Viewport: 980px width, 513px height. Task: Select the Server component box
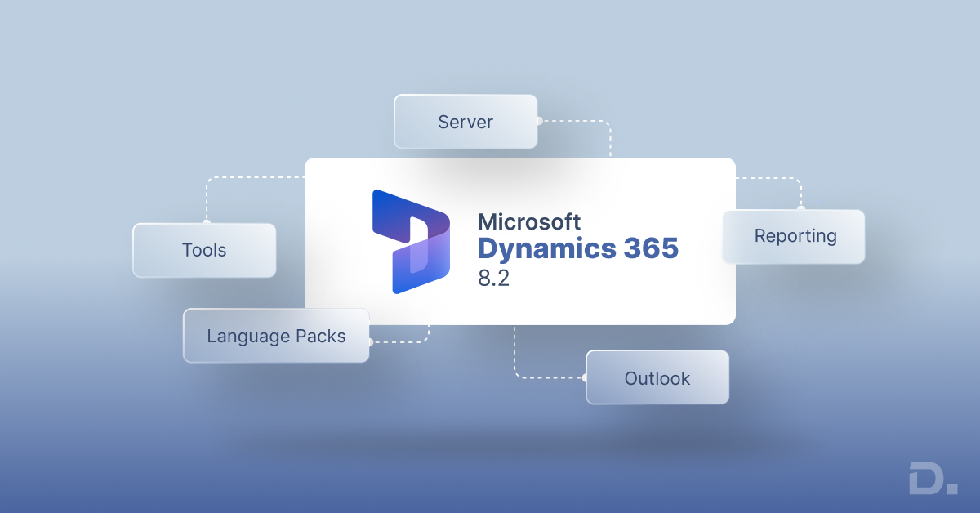[x=465, y=122]
